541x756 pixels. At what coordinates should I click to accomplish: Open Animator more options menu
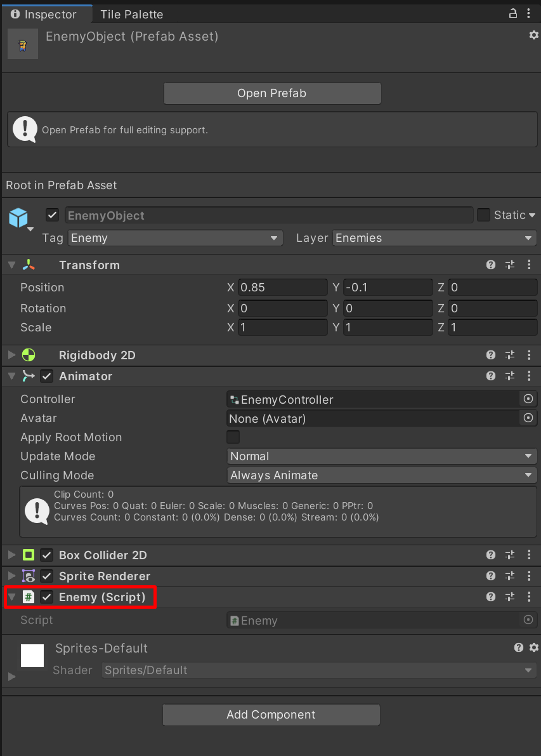click(529, 376)
